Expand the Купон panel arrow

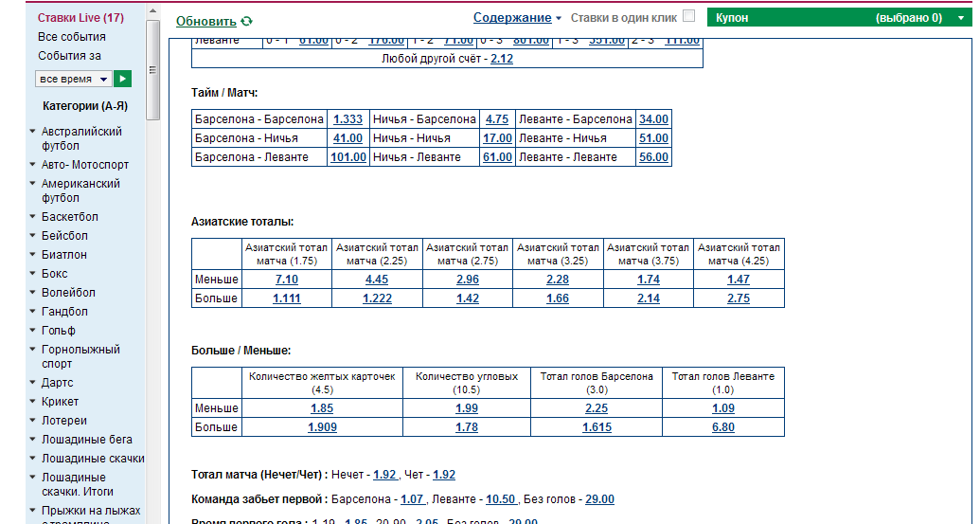961,18
